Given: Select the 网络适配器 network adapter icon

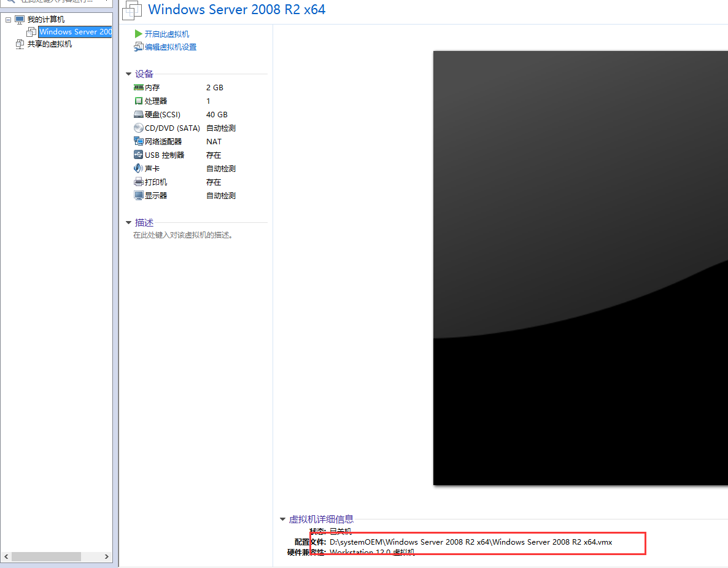Looking at the screenshot, I should (x=138, y=141).
